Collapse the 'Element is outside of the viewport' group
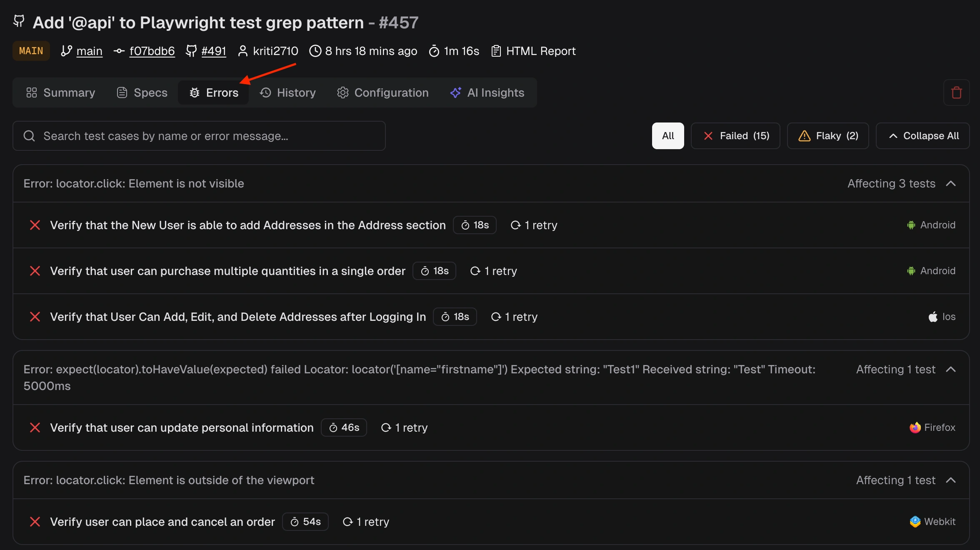This screenshot has height=550, width=980. point(952,480)
